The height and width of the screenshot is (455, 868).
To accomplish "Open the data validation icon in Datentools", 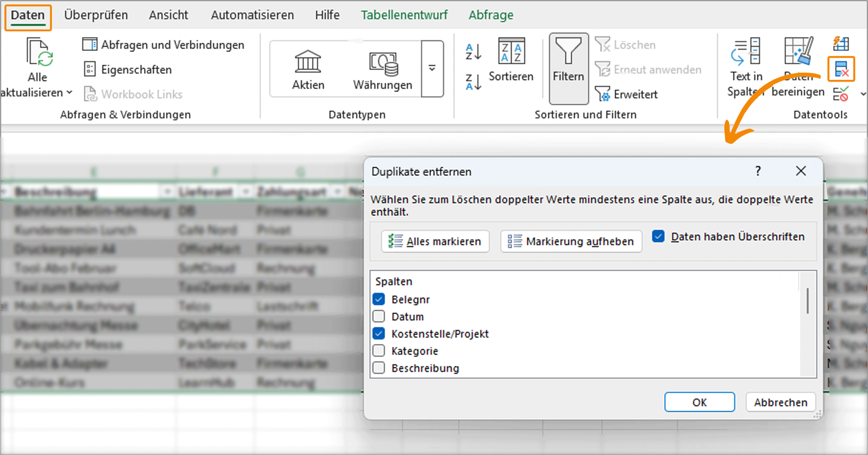I will pos(841,94).
